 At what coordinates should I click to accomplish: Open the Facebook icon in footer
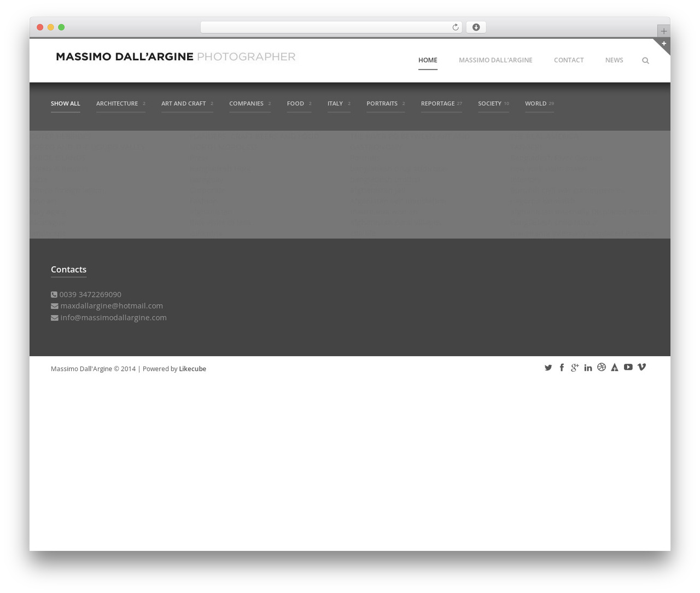pos(562,368)
